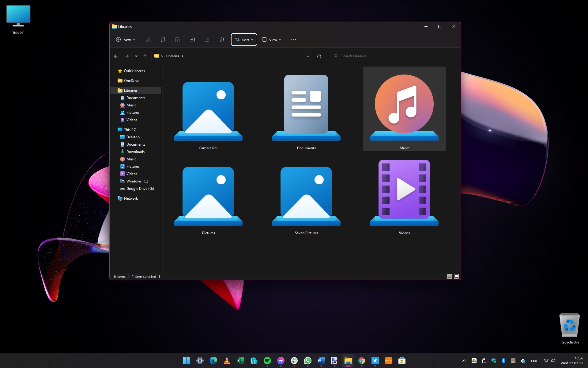Switch to details view using status bar toggle
Image resolution: width=588 pixels, height=368 pixels.
449,276
